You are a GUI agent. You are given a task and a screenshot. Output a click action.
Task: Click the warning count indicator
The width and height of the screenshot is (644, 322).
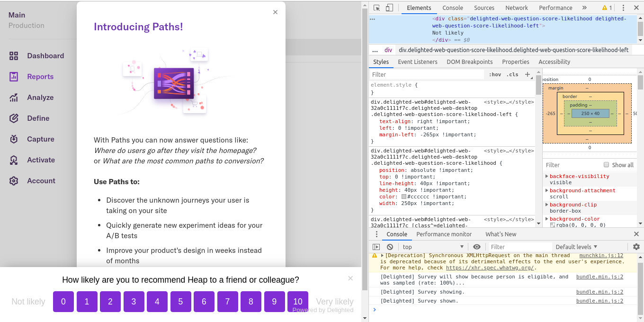[607, 8]
